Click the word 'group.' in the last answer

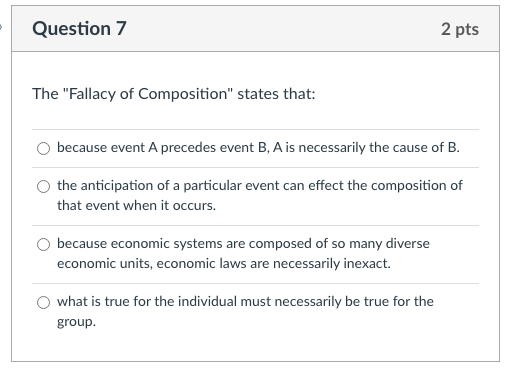pyautogui.click(x=76, y=322)
